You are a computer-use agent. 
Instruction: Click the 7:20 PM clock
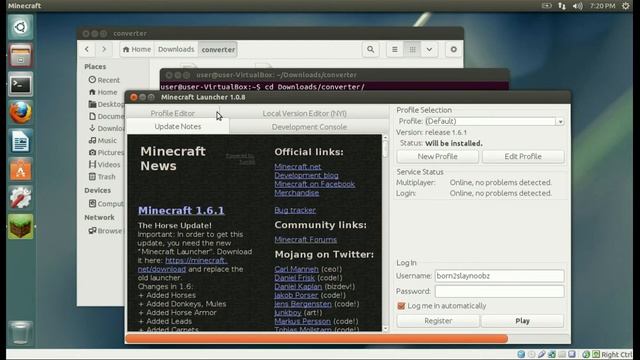pos(602,6)
